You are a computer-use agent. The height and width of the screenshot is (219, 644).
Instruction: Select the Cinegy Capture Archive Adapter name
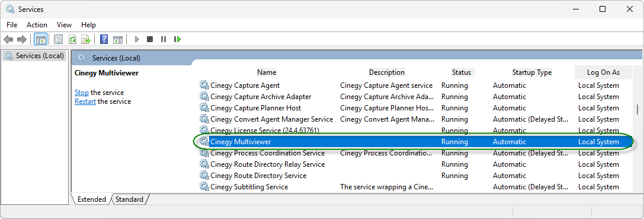tap(261, 96)
